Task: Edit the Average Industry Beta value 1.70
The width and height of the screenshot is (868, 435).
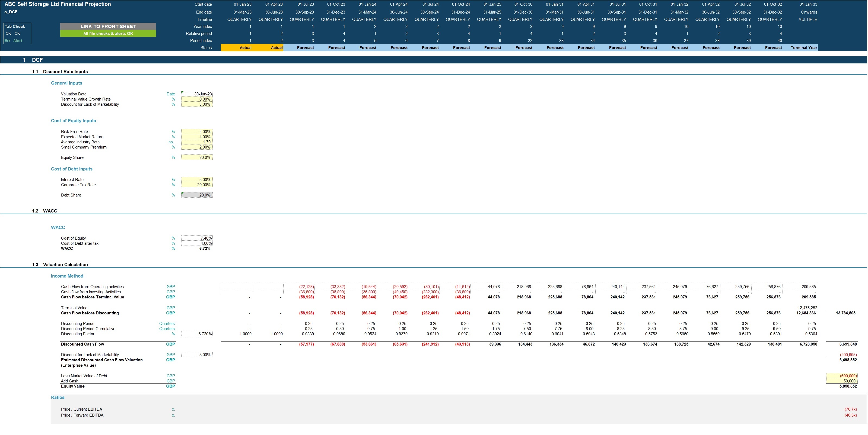Action: coord(197,142)
